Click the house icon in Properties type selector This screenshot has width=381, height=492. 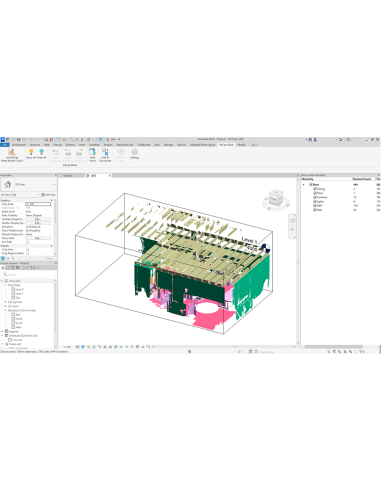click(8, 184)
